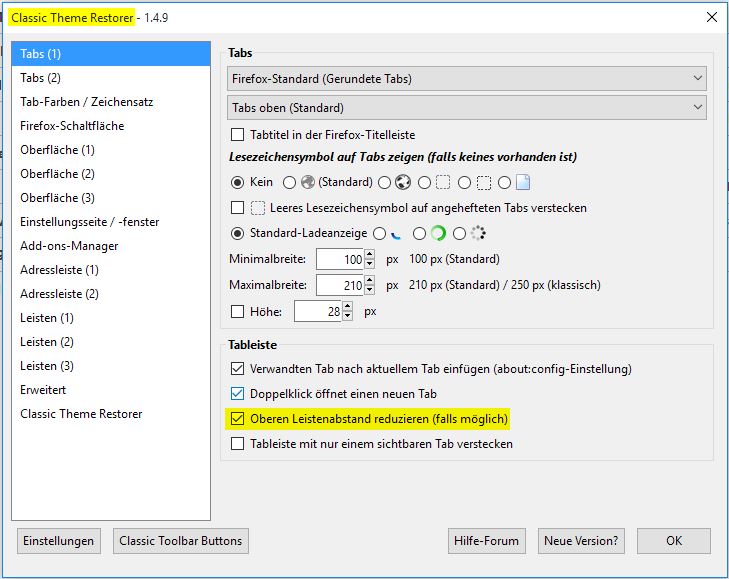Choose the dotted spinner loading indicator radio
The width and height of the screenshot is (729, 579).
[x=459, y=233]
